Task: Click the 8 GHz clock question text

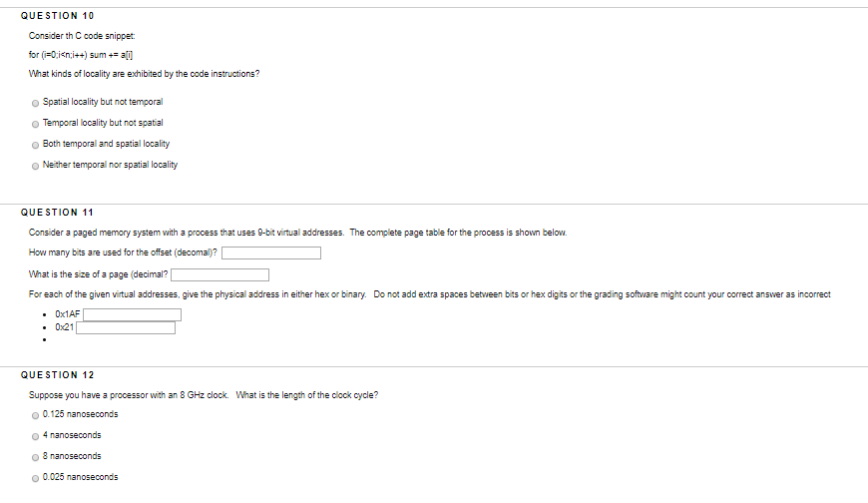Action: (x=204, y=394)
